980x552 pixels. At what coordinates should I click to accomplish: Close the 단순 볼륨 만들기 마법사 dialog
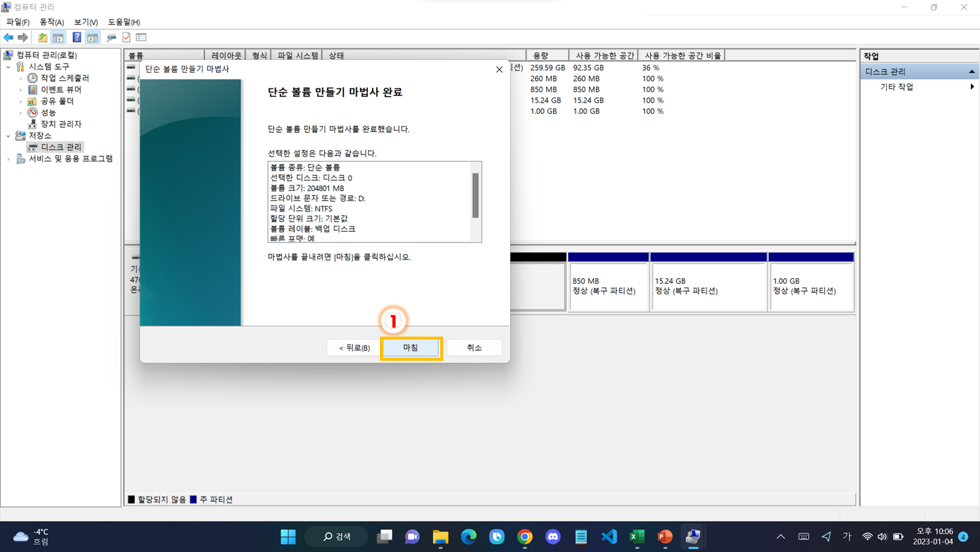tap(499, 69)
